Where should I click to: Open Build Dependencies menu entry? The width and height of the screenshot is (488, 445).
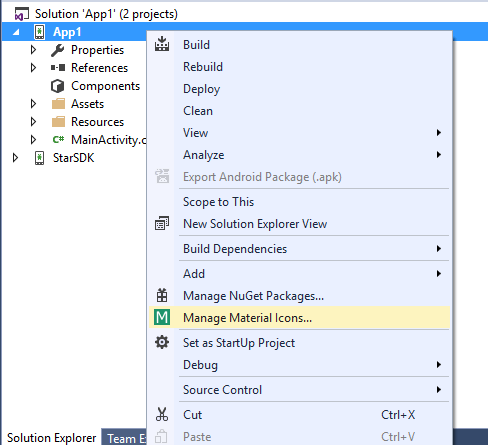tap(299, 249)
